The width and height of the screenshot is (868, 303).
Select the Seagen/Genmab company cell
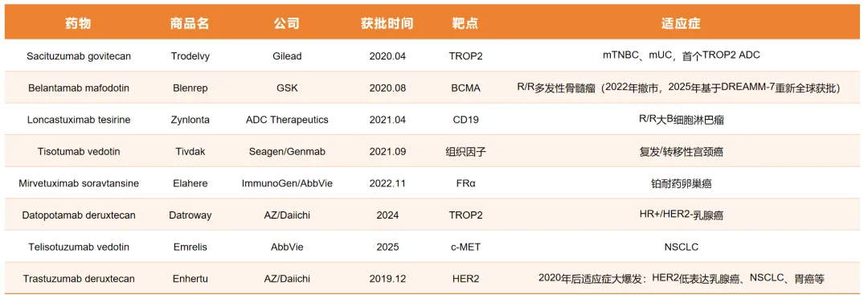(286, 151)
